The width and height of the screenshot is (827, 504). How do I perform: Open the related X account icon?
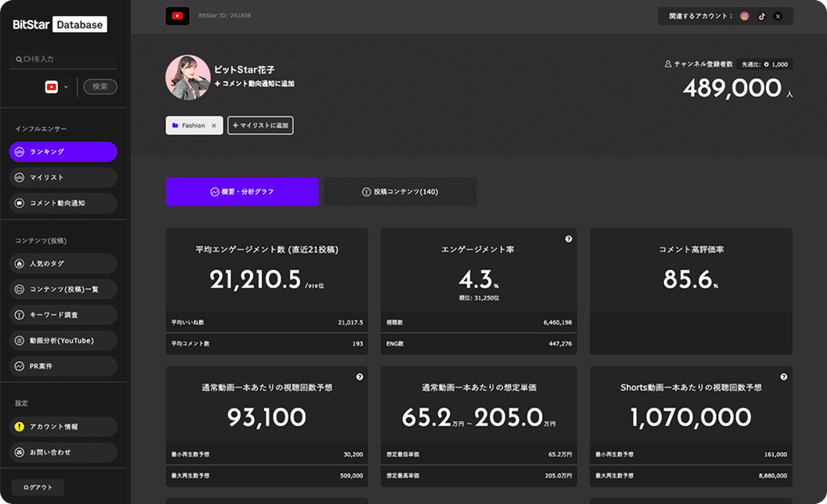click(x=778, y=16)
